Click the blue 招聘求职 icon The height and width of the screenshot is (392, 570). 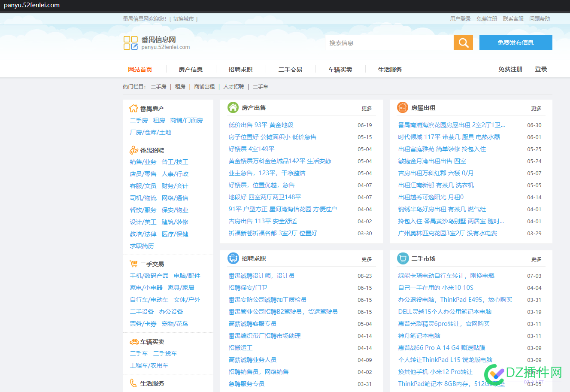[233, 258]
